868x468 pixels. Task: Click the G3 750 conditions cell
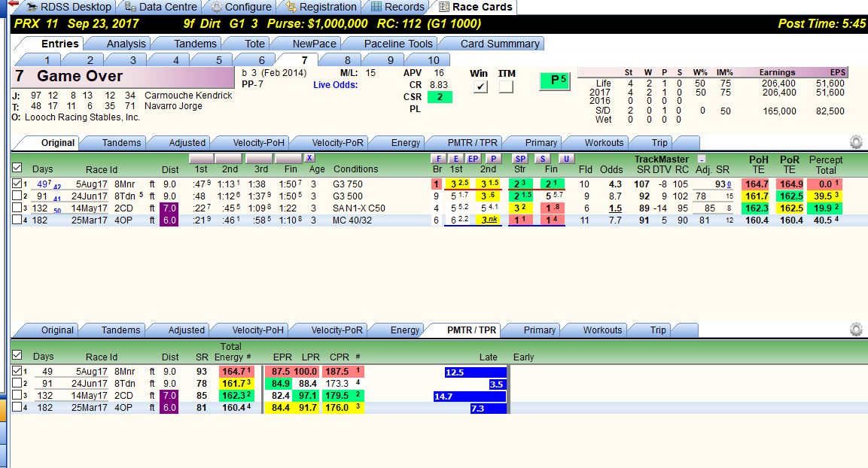(x=348, y=184)
